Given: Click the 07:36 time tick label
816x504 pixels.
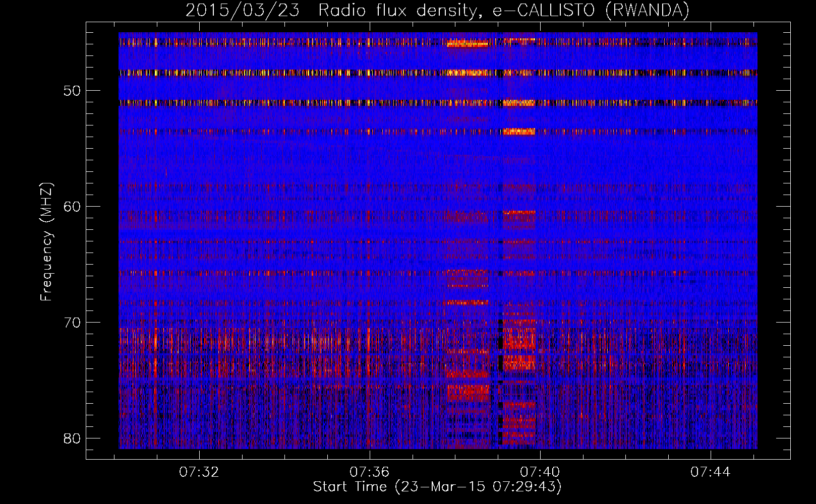Looking at the screenshot, I should click(x=370, y=472).
